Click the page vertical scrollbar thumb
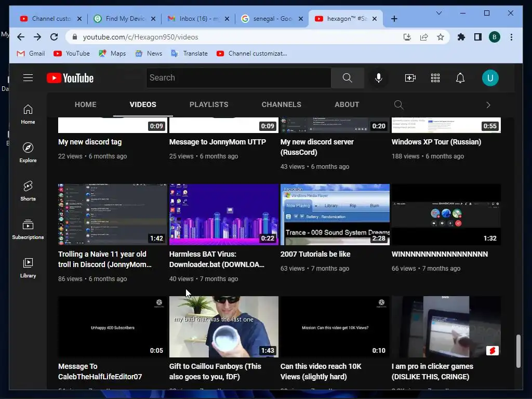 click(x=518, y=351)
